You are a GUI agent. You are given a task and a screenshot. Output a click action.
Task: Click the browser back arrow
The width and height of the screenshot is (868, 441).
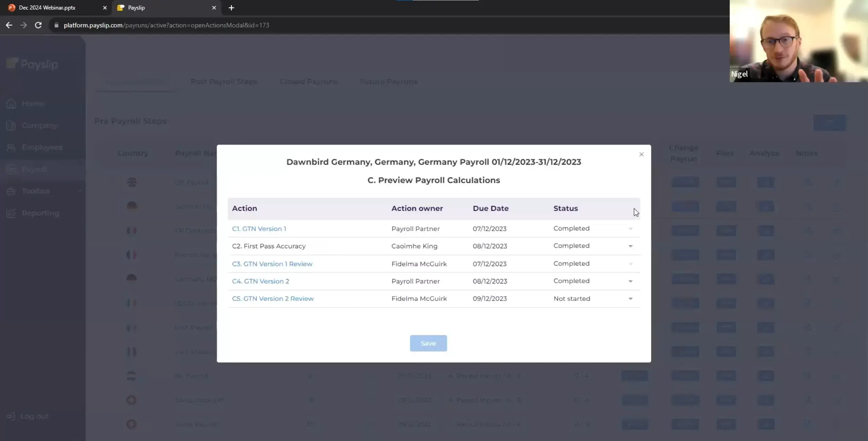pyautogui.click(x=9, y=25)
